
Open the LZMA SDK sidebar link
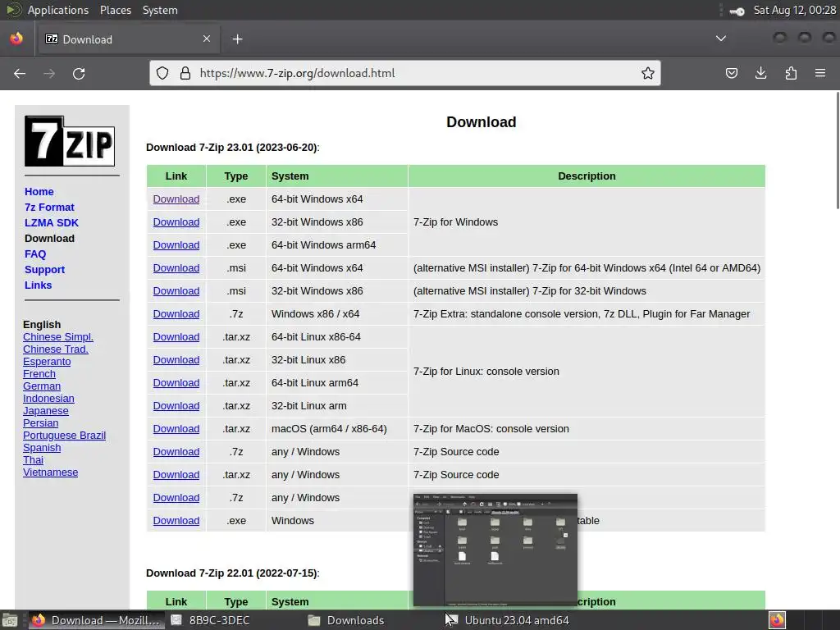coord(52,223)
